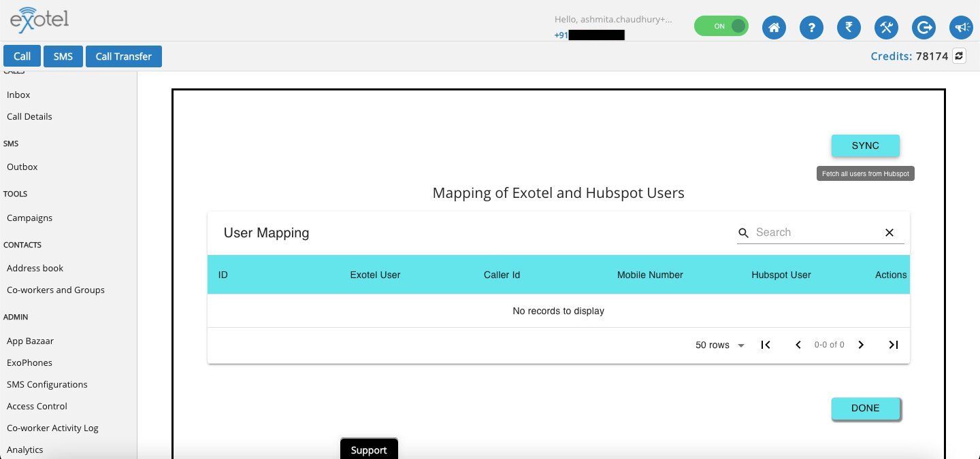Click the DONE button
The height and width of the screenshot is (459, 980).
pos(865,408)
